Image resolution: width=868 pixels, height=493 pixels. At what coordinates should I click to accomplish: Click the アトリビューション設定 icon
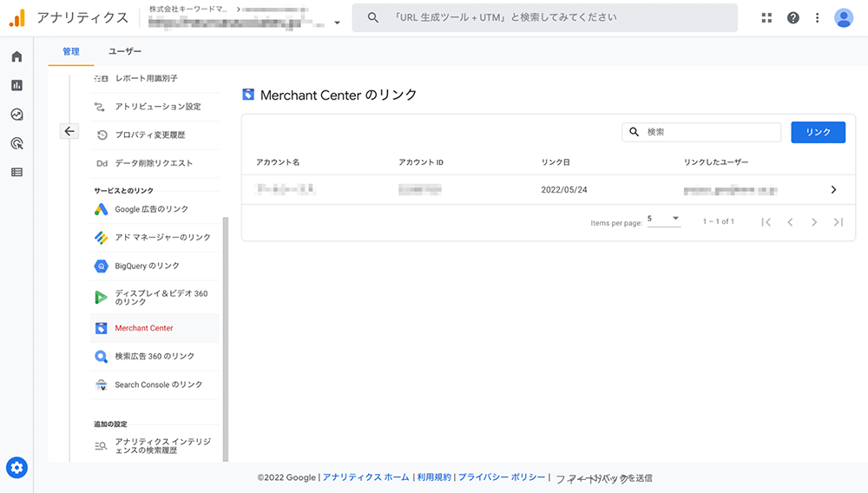pyautogui.click(x=100, y=107)
